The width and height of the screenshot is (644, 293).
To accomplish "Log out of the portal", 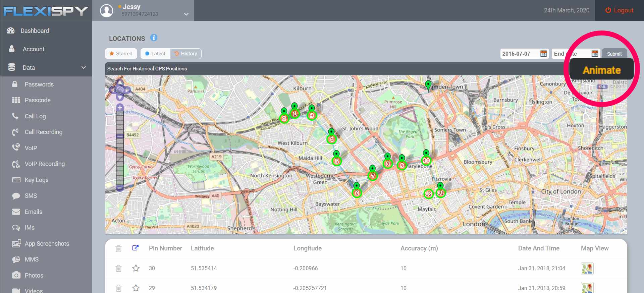I will click(x=619, y=10).
